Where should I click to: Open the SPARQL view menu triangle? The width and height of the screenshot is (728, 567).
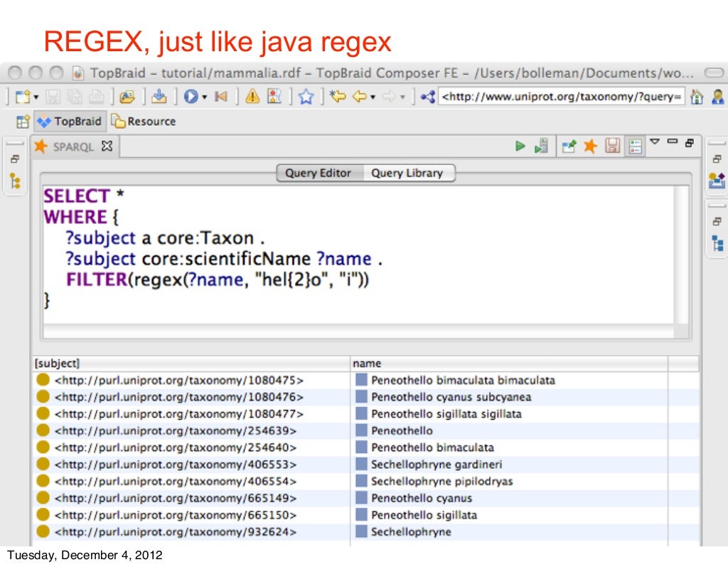(x=655, y=142)
